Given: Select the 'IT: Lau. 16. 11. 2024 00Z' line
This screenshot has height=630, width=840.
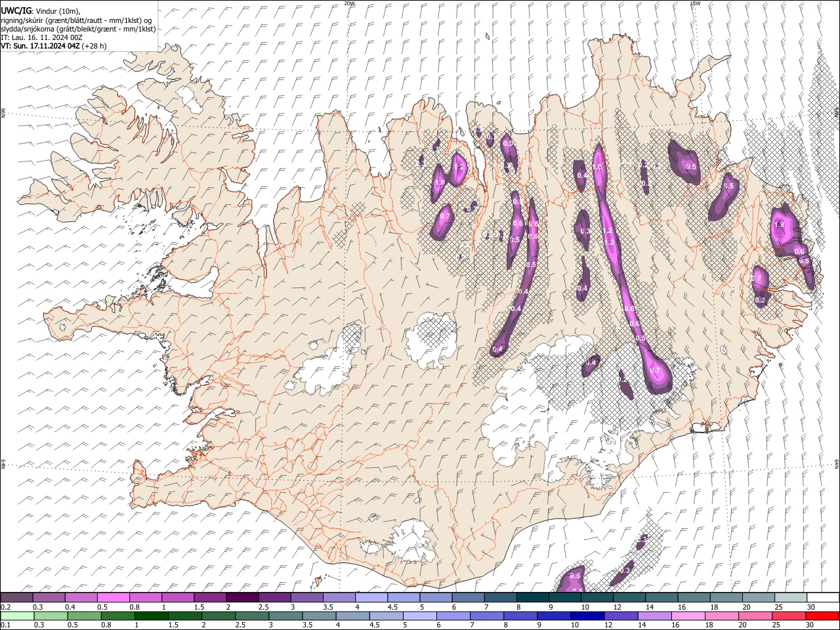Looking at the screenshot, I should (42, 37).
